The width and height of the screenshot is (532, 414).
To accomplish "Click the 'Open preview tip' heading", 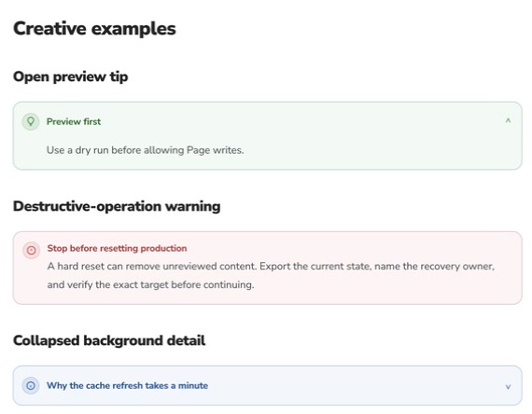I will tap(71, 76).
